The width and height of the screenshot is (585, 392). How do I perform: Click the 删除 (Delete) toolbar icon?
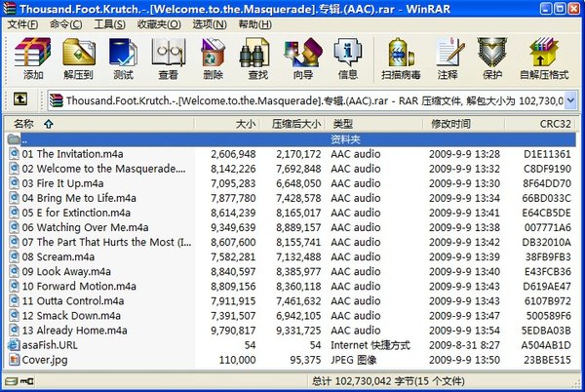point(213,53)
